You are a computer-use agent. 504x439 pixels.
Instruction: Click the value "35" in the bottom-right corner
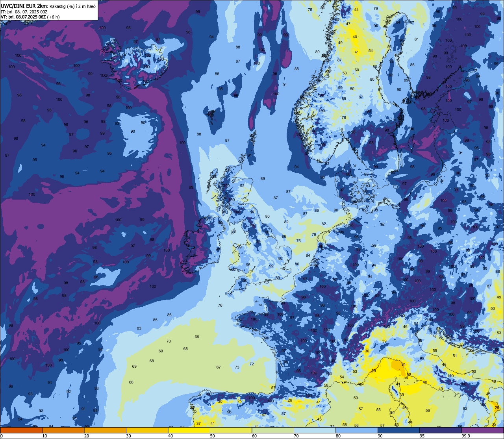coord(494,424)
